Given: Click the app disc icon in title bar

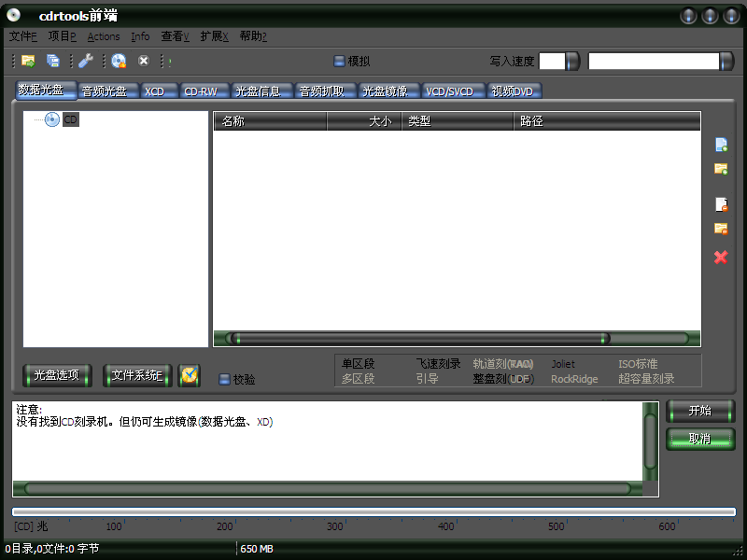Looking at the screenshot, I should [x=14, y=15].
